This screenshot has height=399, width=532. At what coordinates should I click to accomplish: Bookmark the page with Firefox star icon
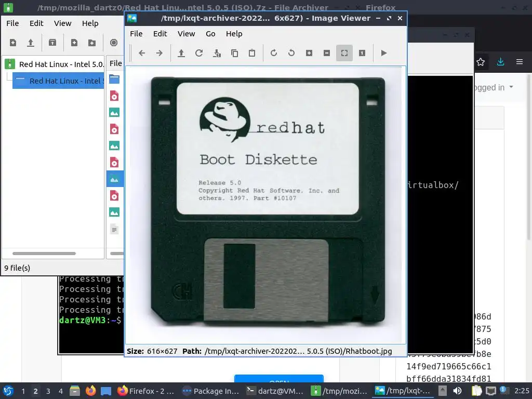coord(481,62)
